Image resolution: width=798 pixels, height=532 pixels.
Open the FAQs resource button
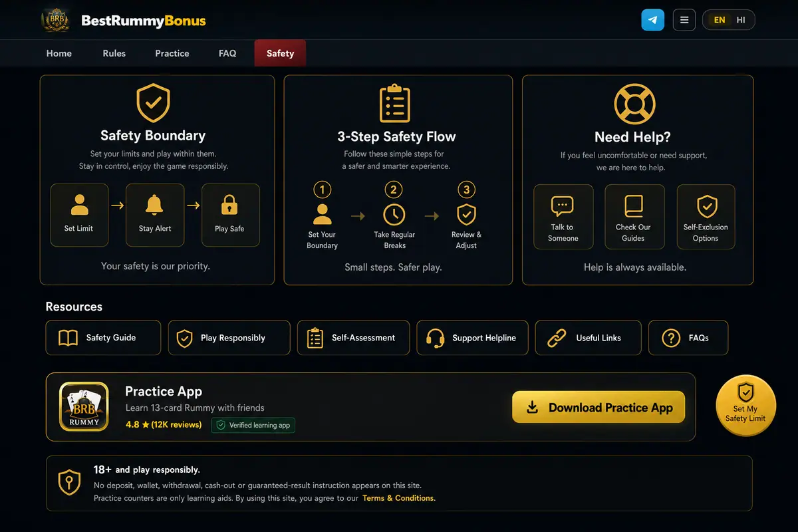(688, 338)
